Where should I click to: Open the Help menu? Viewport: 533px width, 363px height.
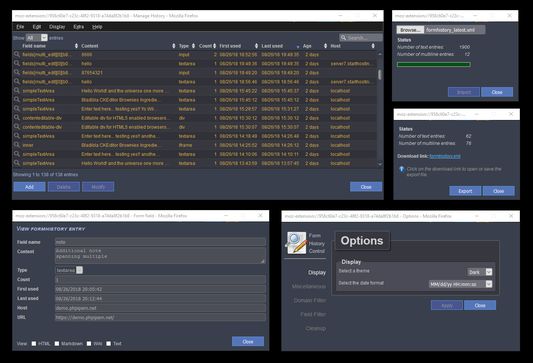coord(97,27)
